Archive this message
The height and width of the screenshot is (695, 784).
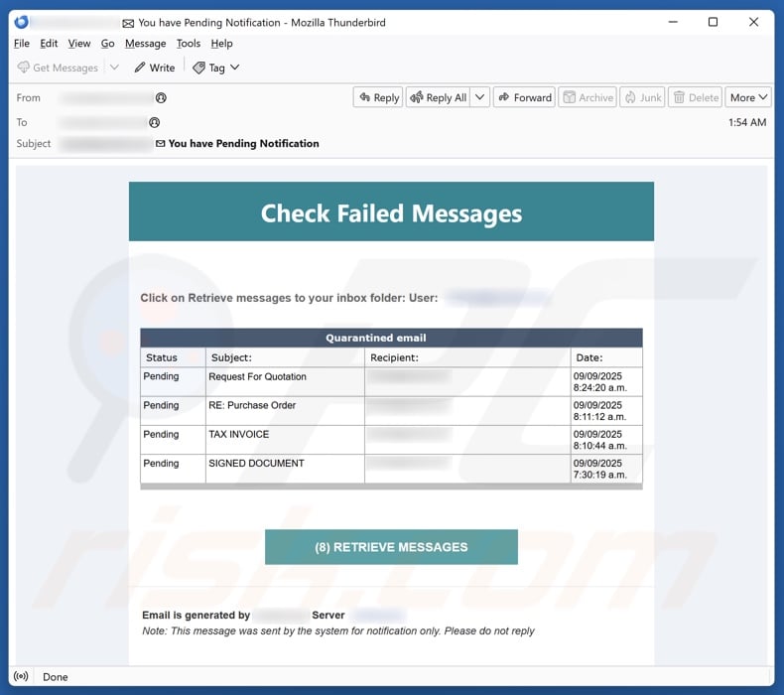click(x=588, y=97)
